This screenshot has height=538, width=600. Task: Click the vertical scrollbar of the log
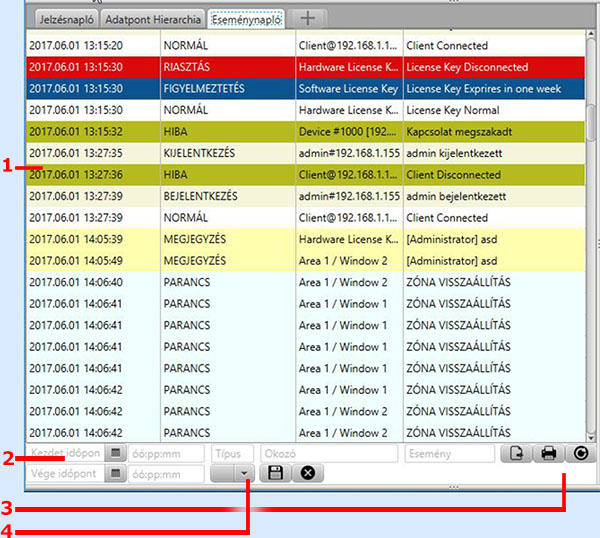[591, 250]
